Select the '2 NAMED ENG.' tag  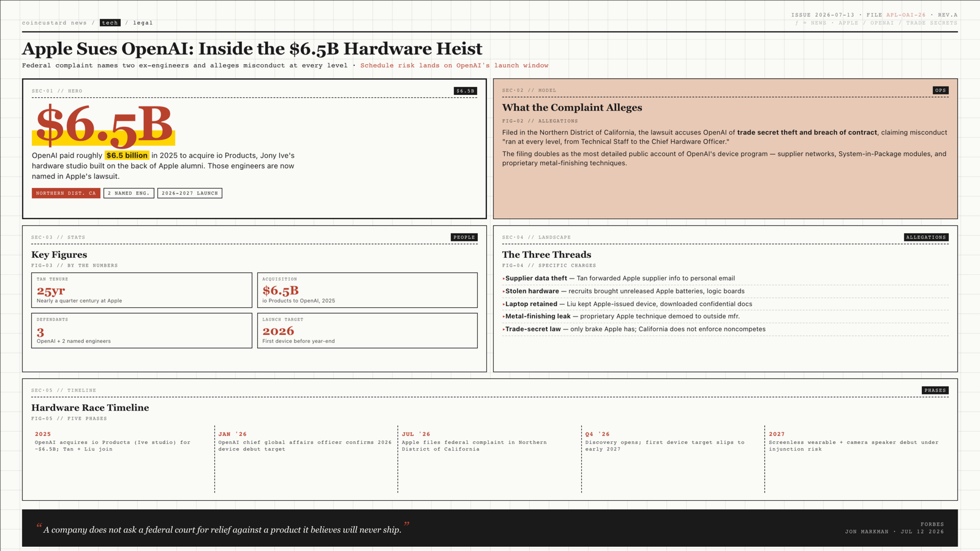tap(129, 193)
